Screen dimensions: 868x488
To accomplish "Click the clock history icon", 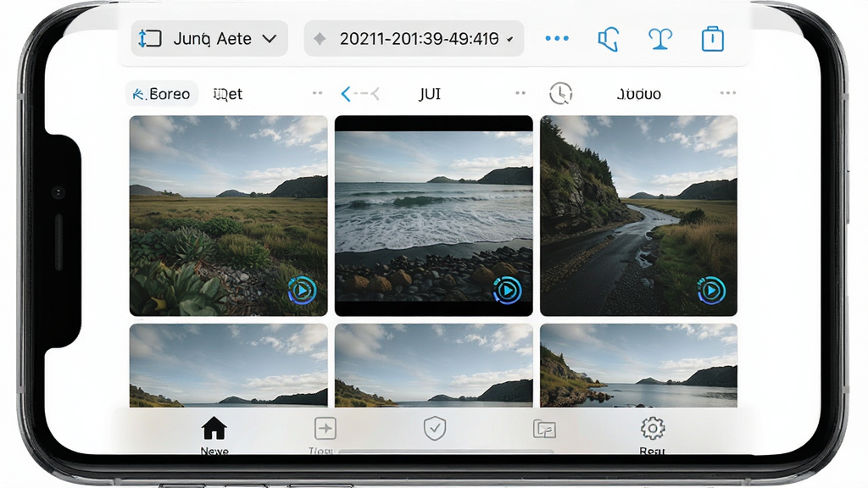I will pyautogui.click(x=561, y=93).
